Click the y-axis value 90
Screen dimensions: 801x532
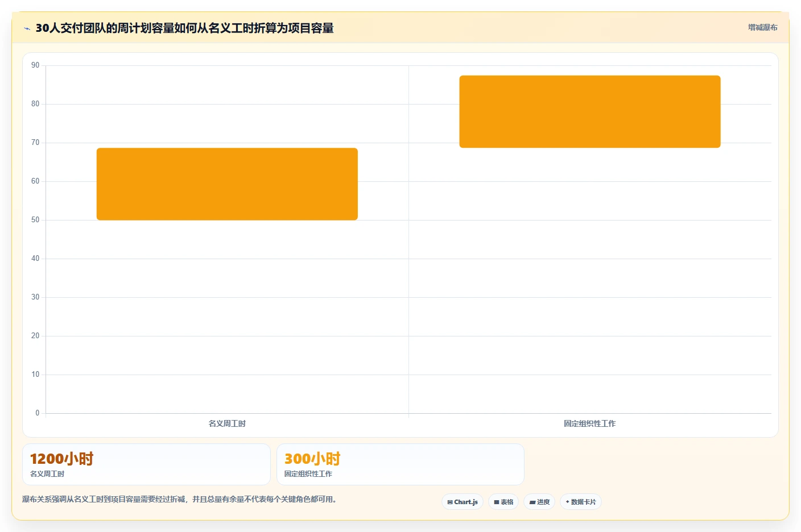tap(35, 65)
